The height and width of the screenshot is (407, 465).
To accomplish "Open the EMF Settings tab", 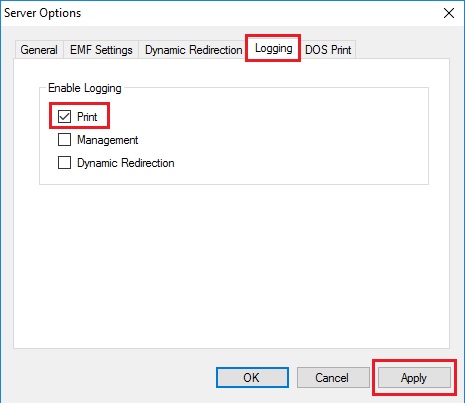I will pyautogui.click(x=101, y=50).
